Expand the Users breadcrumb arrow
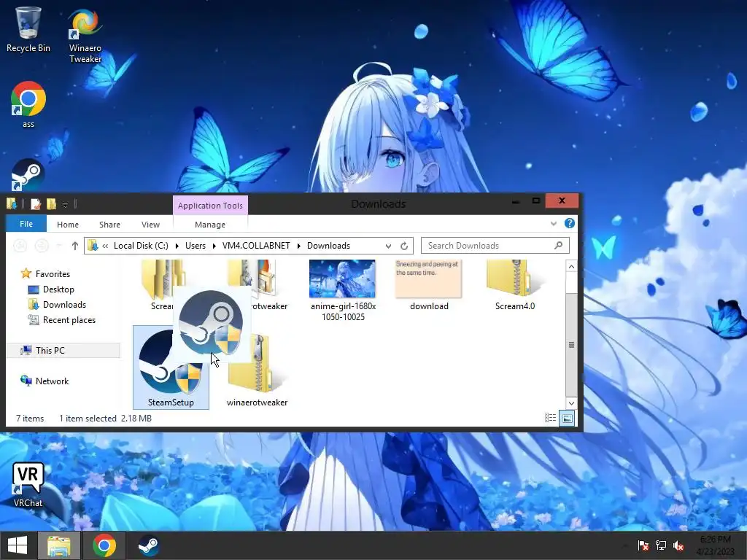The image size is (747, 560). tap(214, 246)
